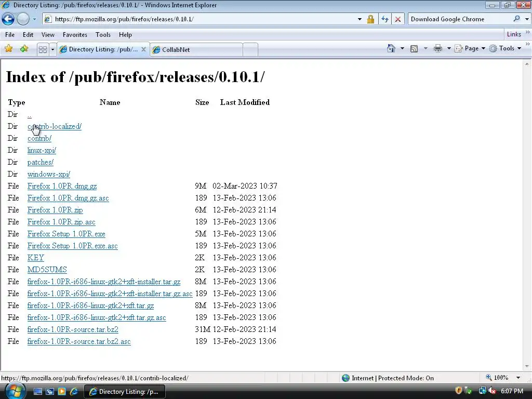Image resolution: width=532 pixels, height=399 pixels.
Task: Open the File menu
Action: 10,35
